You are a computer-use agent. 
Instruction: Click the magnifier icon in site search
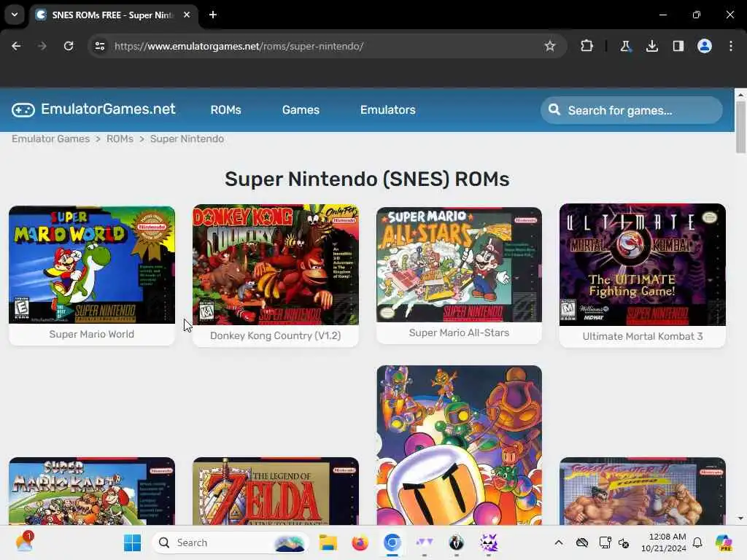(554, 109)
